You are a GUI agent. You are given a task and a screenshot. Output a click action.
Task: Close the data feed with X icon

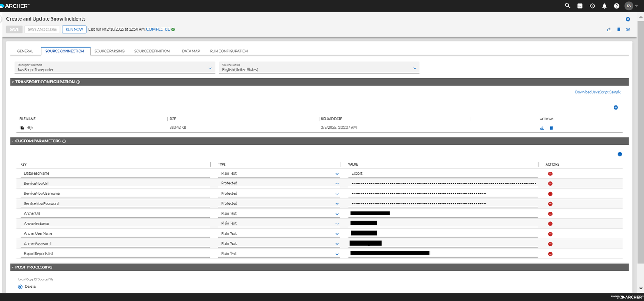point(628,19)
